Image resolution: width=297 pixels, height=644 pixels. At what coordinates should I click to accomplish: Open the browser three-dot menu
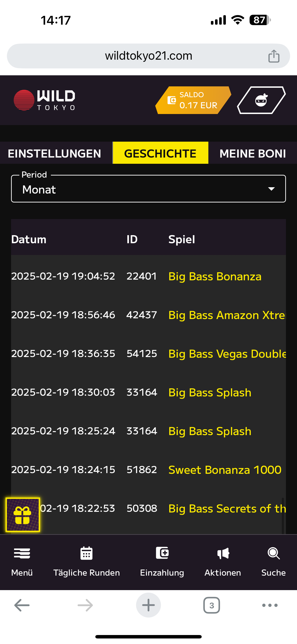point(270,605)
